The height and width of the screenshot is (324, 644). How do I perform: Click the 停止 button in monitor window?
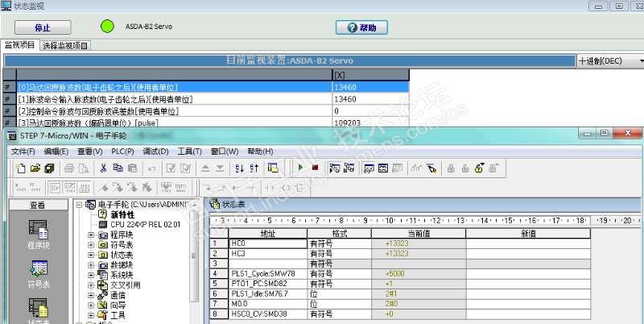click(x=43, y=27)
